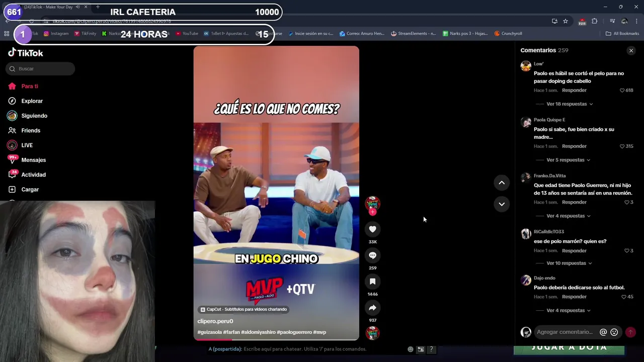The height and width of the screenshot is (362, 644).
Task: Open the Instagram bookmark
Action: click(x=56, y=34)
